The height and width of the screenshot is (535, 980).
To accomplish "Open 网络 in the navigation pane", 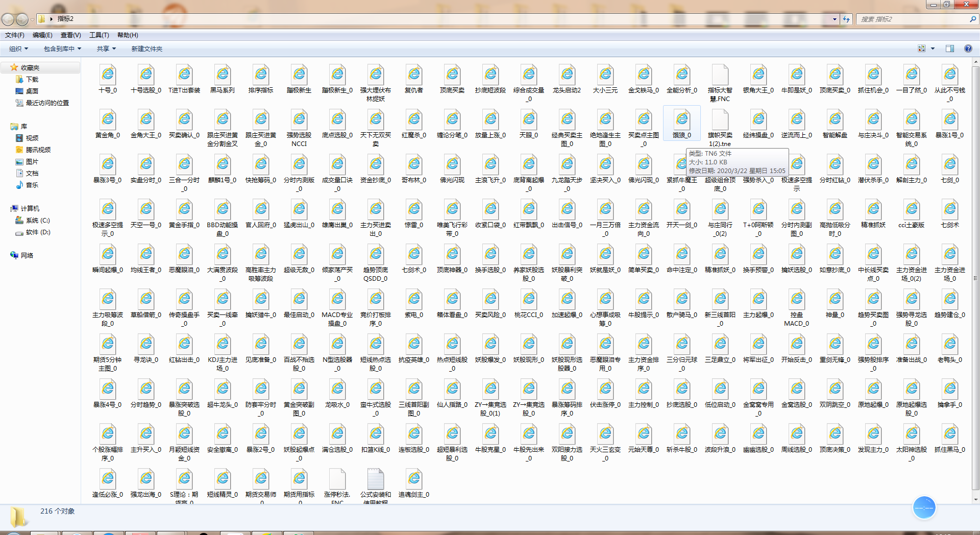I will (x=27, y=255).
